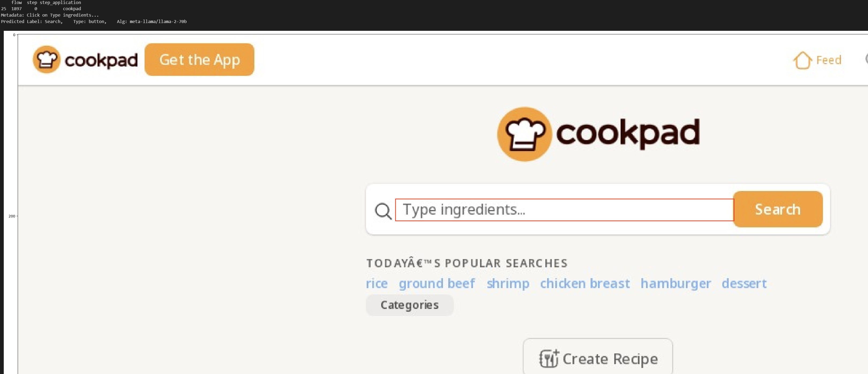This screenshot has width=868, height=374.
Task: Click the Today's Popular Searches heading
Action: click(467, 263)
